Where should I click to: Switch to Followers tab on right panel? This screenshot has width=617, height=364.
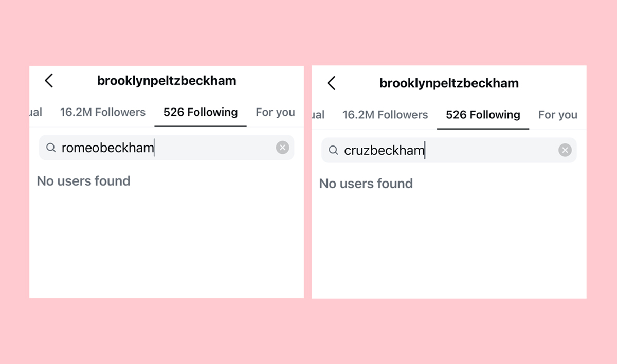(385, 115)
